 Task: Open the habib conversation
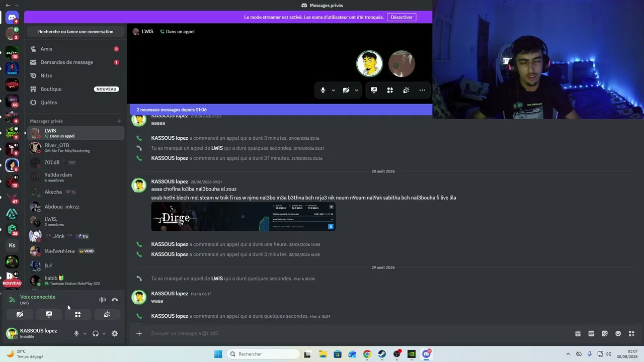click(x=75, y=281)
